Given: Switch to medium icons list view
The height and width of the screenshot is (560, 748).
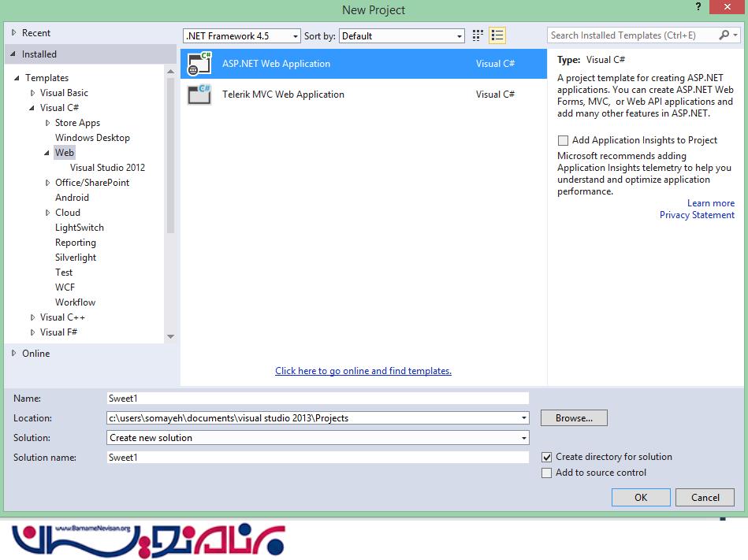Looking at the screenshot, I should (497, 35).
